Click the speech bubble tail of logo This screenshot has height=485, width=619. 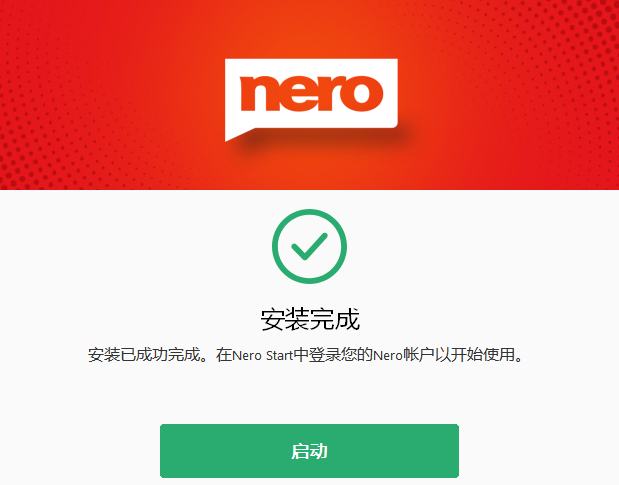[x=239, y=134]
